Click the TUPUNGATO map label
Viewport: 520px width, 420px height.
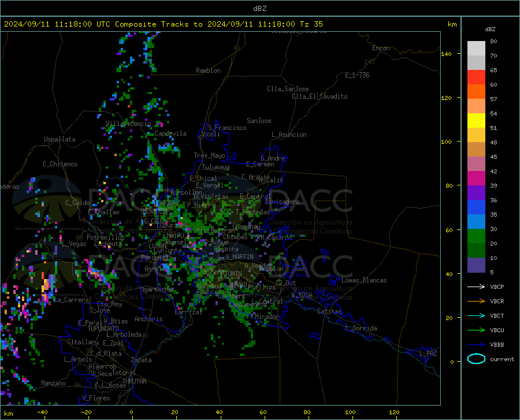click(103, 329)
